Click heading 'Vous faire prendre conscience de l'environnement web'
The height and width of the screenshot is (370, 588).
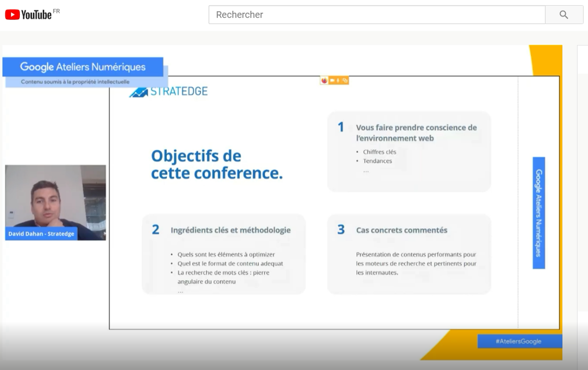click(x=416, y=133)
